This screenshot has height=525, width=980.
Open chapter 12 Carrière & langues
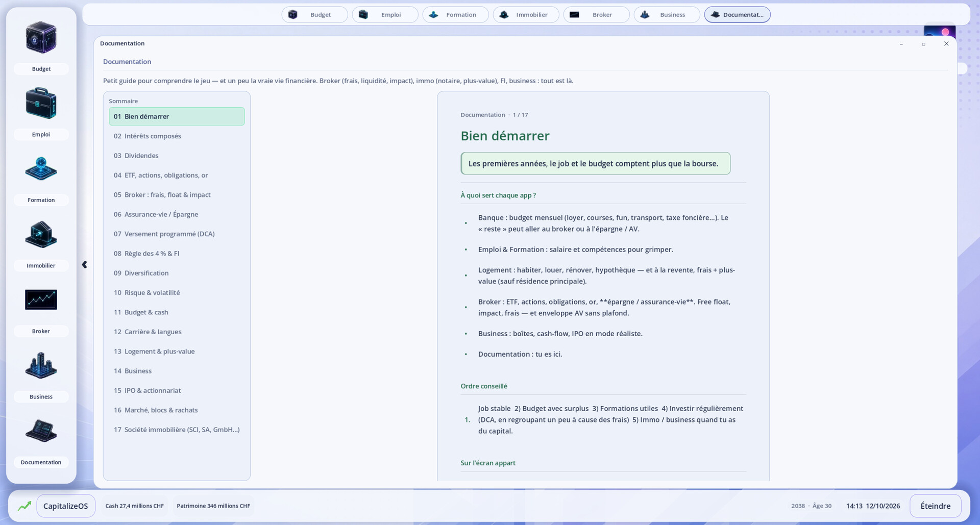(x=177, y=332)
